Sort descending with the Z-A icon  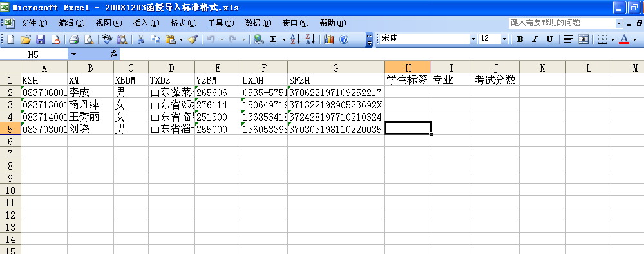310,39
